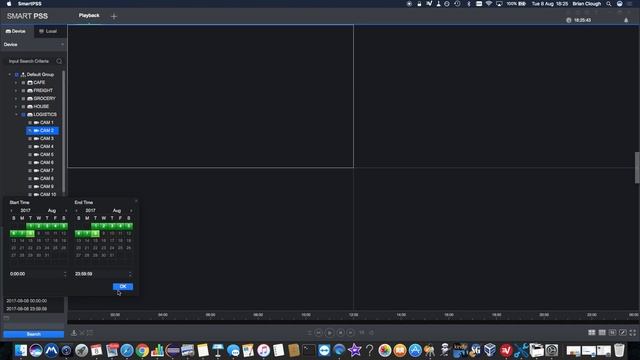Viewport: 640px width, 360px height.
Task: Expand the FREIGHT device node
Action: click(x=16, y=91)
